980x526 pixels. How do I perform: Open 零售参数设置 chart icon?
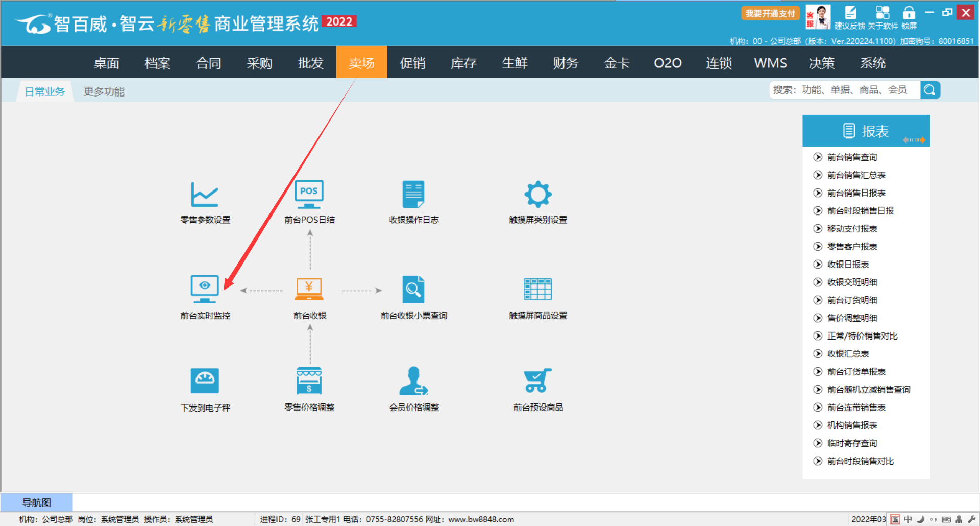[205, 195]
